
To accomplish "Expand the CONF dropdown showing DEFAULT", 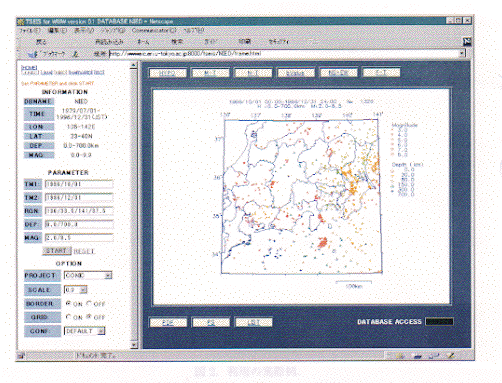I will (x=85, y=331).
